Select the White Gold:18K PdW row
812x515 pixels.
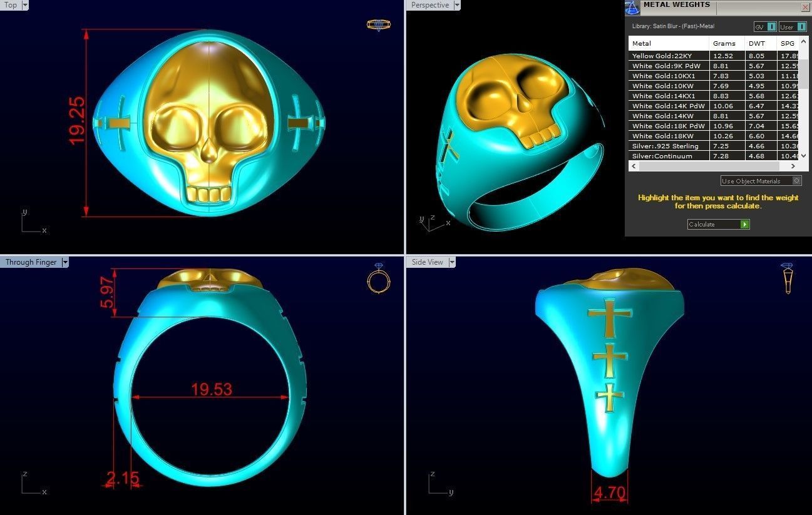(x=714, y=126)
